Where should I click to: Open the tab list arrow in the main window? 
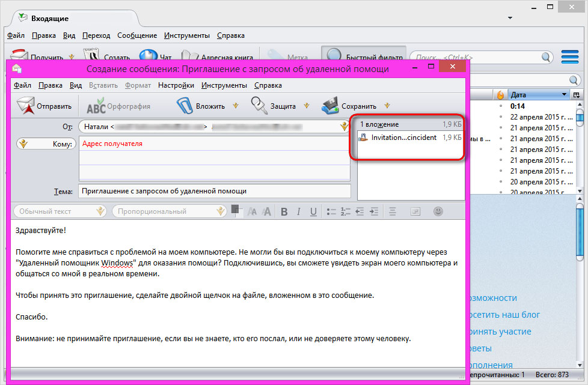[510, 18]
